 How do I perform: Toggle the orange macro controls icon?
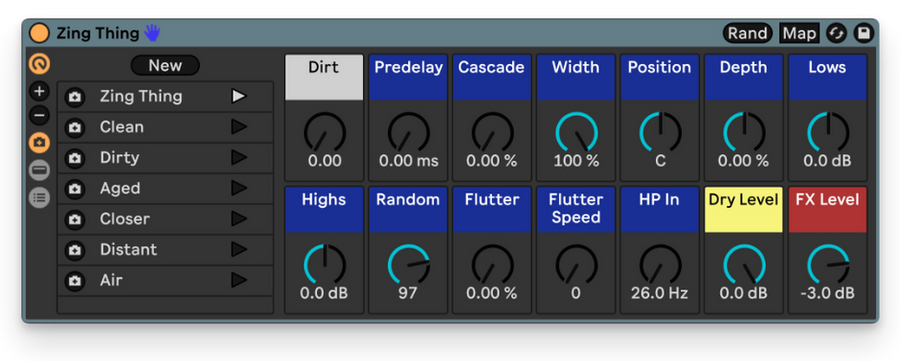click(x=40, y=64)
